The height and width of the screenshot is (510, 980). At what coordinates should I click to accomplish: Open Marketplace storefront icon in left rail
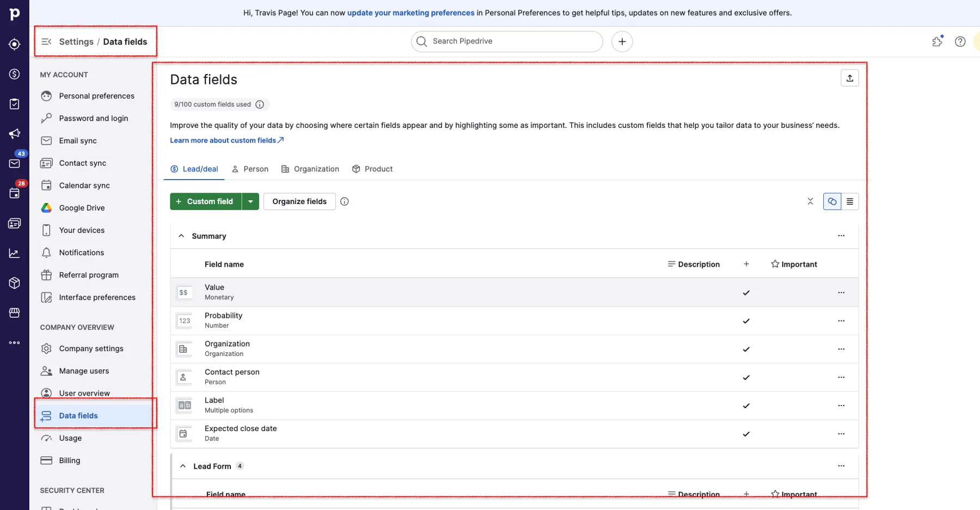[15, 313]
